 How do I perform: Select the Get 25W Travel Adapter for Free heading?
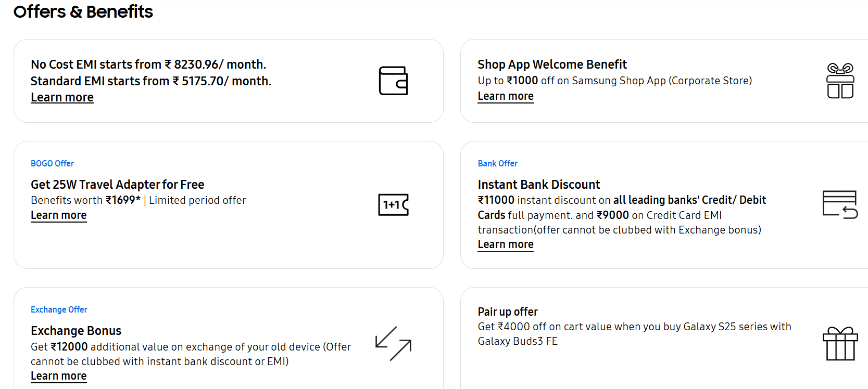[117, 185]
